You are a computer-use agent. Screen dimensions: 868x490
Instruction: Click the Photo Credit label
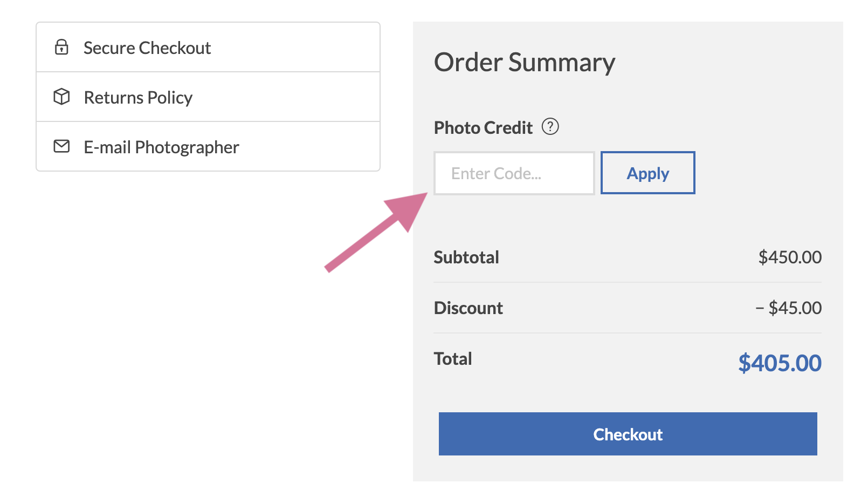(483, 128)
